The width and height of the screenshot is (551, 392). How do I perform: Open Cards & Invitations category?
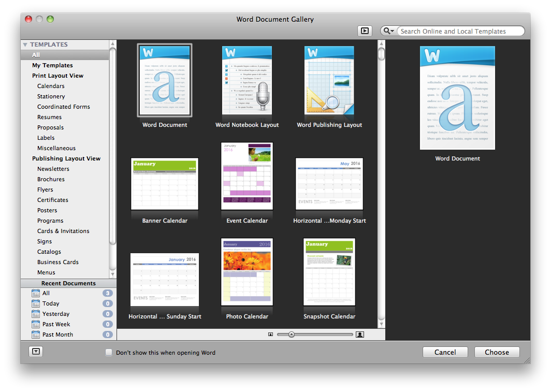click(63, 231)
